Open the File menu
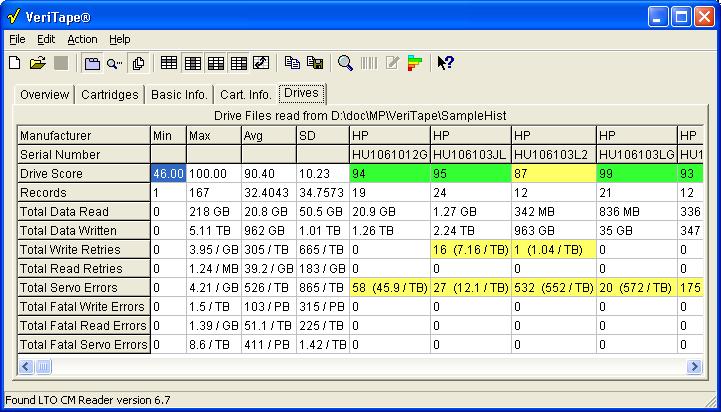This screenshot has height=412, width=721. pos(17,39)
